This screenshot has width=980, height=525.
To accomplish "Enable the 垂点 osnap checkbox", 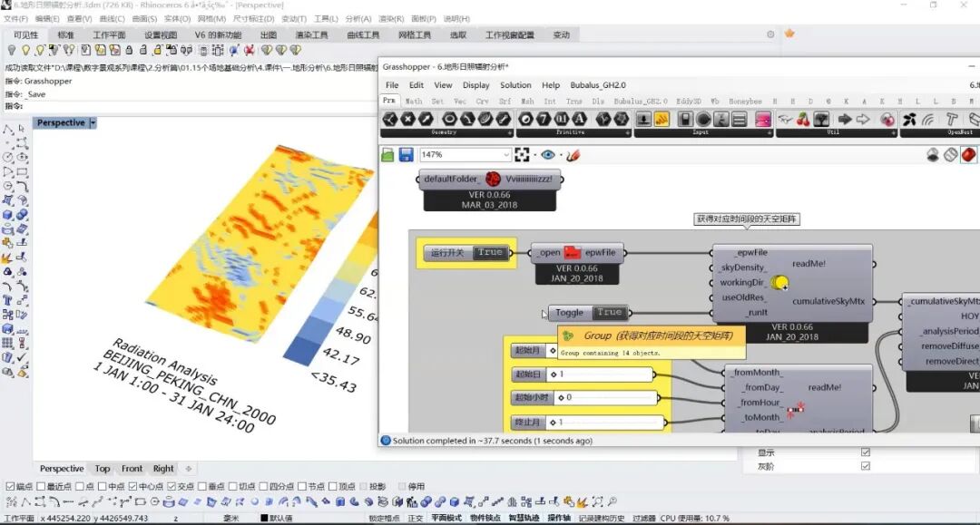I will click(201, 486).
